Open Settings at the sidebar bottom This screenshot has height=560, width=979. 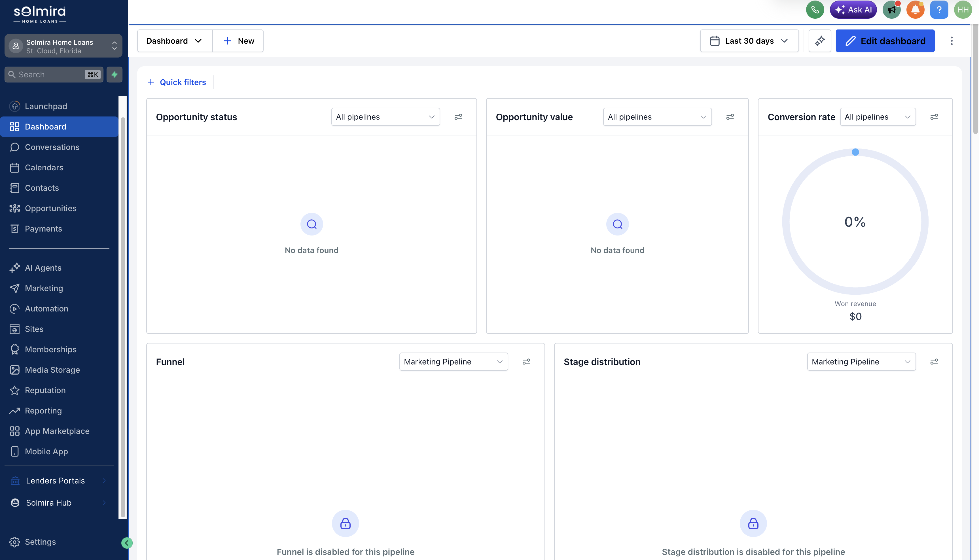click(x=59, y=542)
